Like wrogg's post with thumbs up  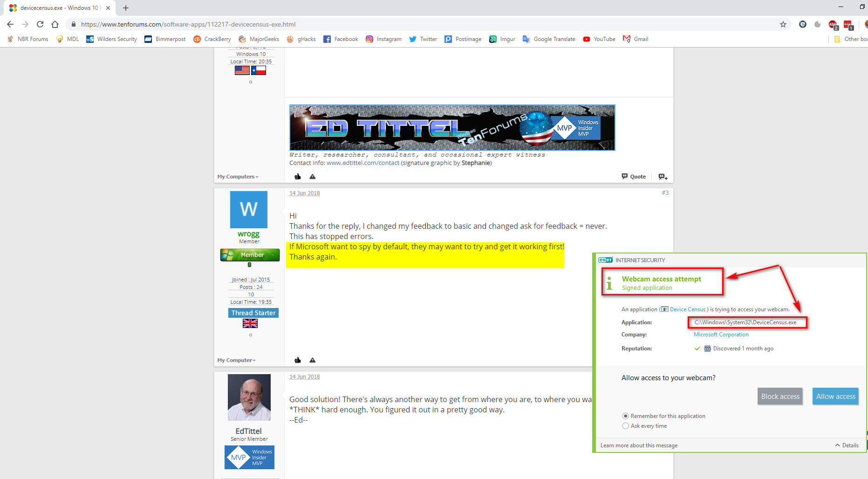pyautogui.click(x=298, y=360)
